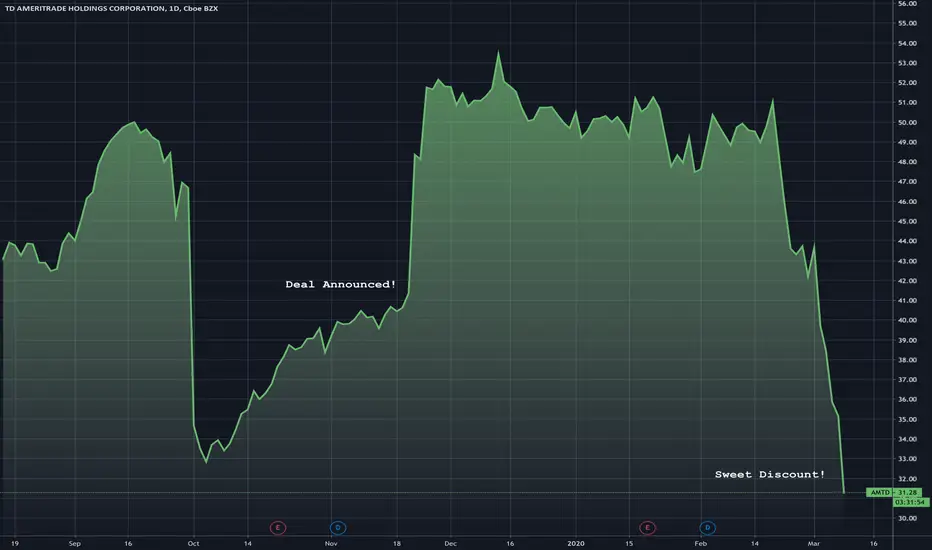This screenshot has width=932, height=550.
Task: Click the 42.00 price scale label
Action: click(x=907, y=281)
